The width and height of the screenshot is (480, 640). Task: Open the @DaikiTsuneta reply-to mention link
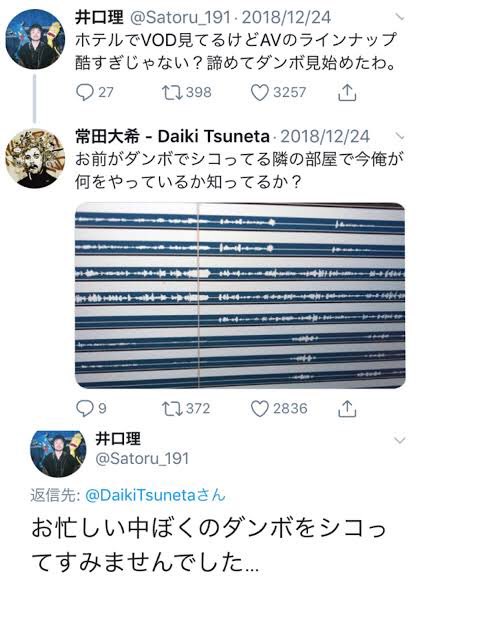point(155,495)
